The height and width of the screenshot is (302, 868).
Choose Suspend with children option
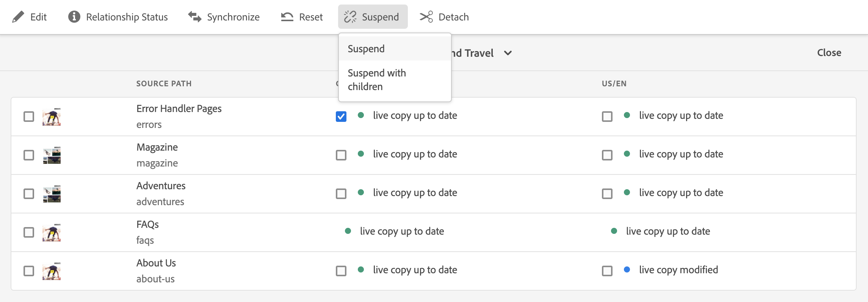pyautogui.click(x=377, y=80)
